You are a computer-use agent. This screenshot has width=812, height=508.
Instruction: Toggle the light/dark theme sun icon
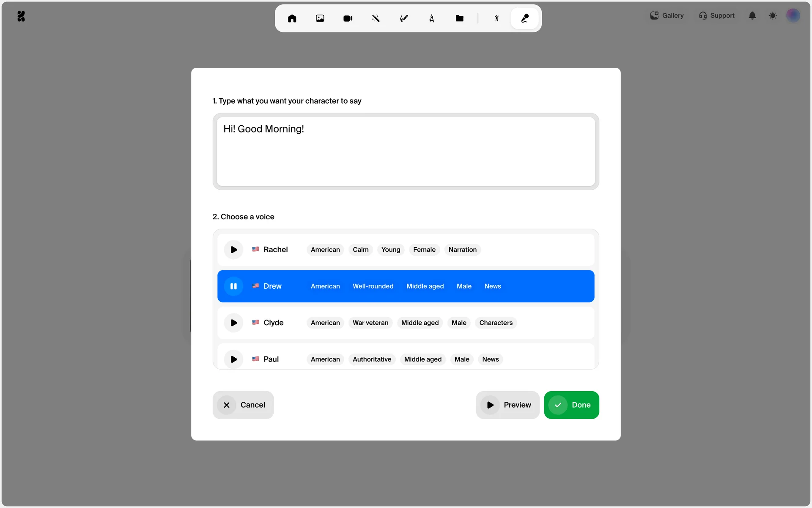tap(773, 16)
